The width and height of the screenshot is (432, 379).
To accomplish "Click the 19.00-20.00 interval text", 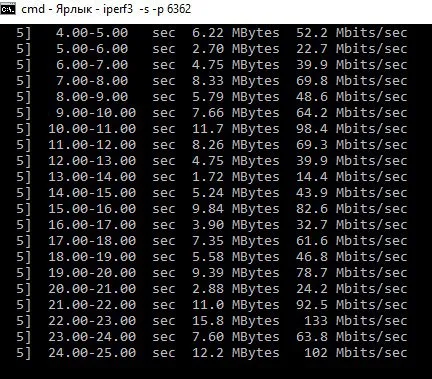I will tap(92, 273).
